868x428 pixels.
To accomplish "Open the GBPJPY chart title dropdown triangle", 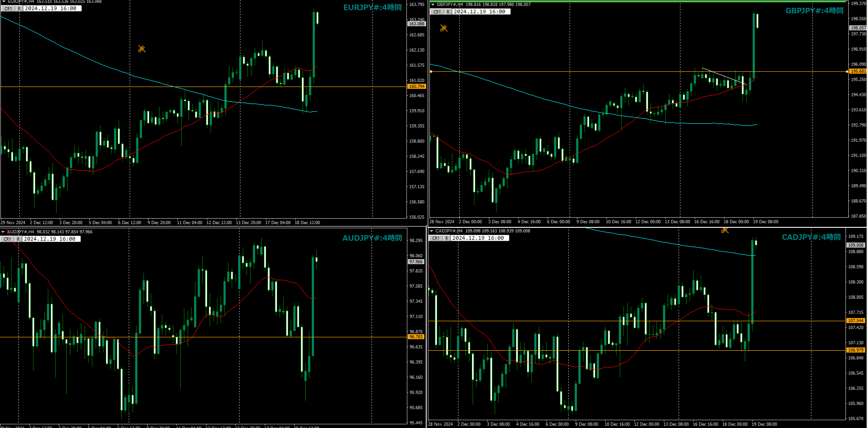I will (x=433, y=5).
